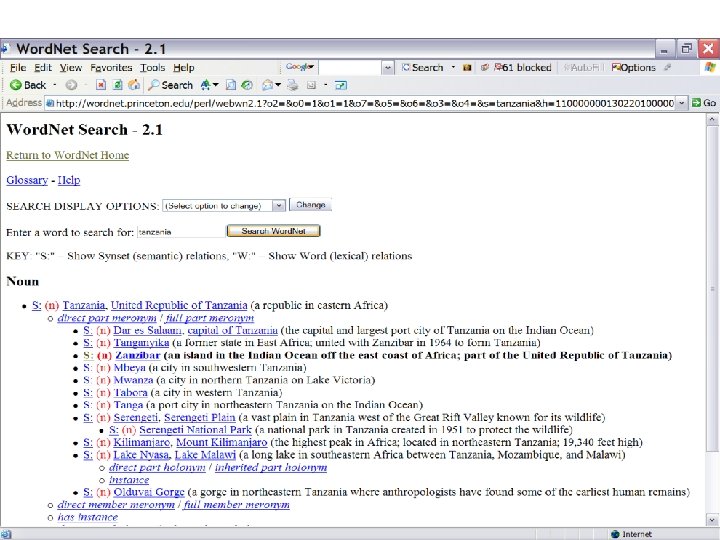Click the S: link before Tanzania synset
720x540 pixels.
37,305
